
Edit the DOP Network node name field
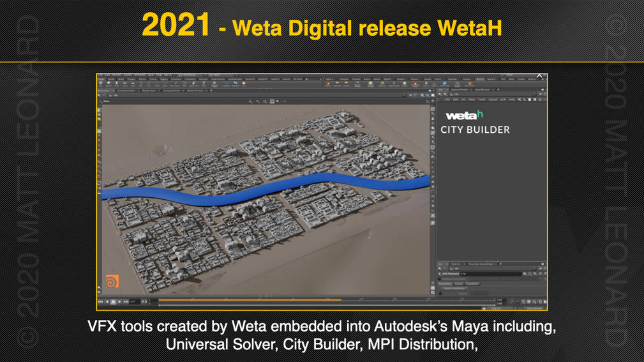(x=491, y=274)
